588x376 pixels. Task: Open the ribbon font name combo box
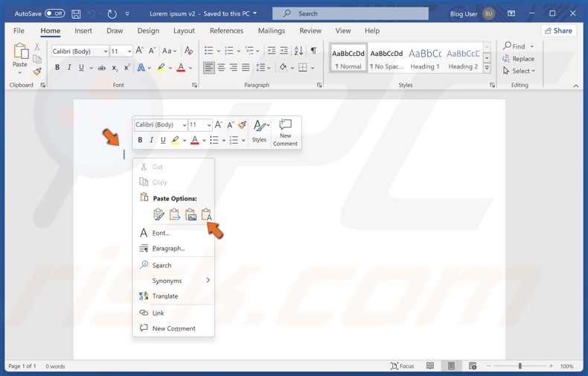pos(80,51)
